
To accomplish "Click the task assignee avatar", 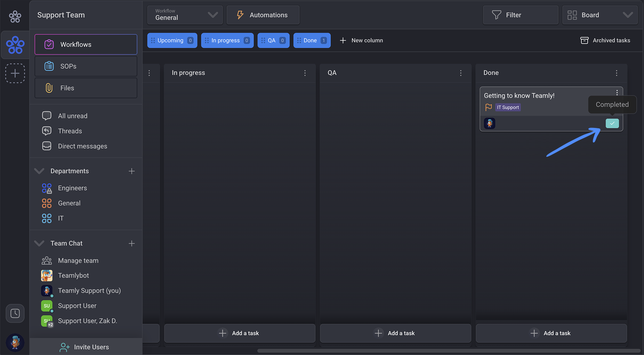I will coord(490,123).
